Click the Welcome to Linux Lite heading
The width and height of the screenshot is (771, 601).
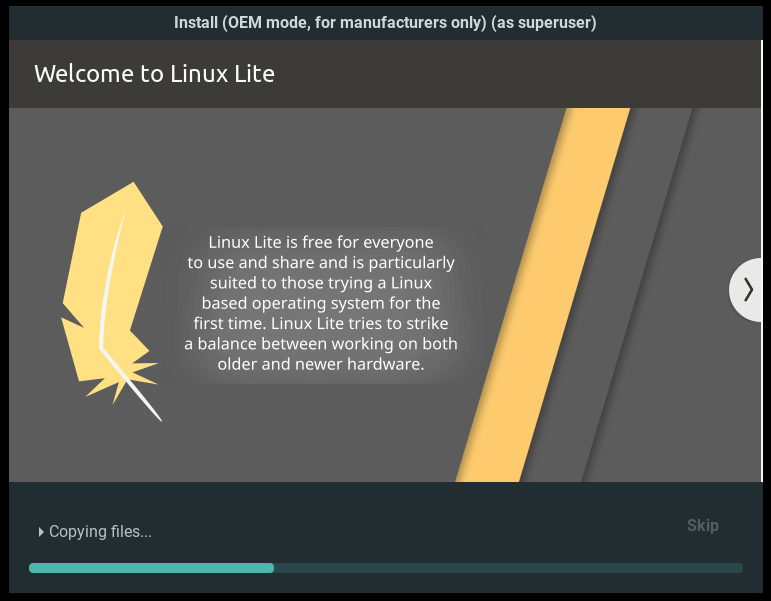(x=154, y=74)
